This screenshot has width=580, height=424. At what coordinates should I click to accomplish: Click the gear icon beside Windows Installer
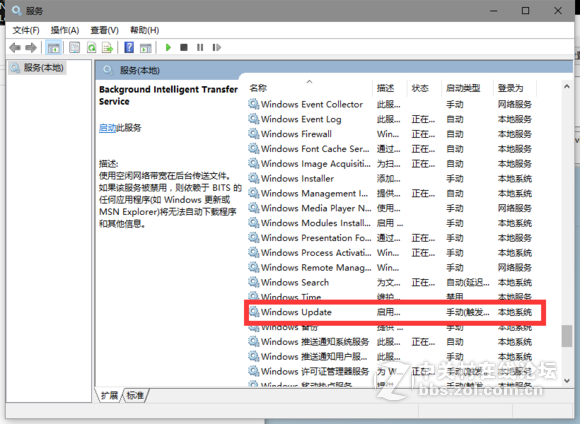253,178
